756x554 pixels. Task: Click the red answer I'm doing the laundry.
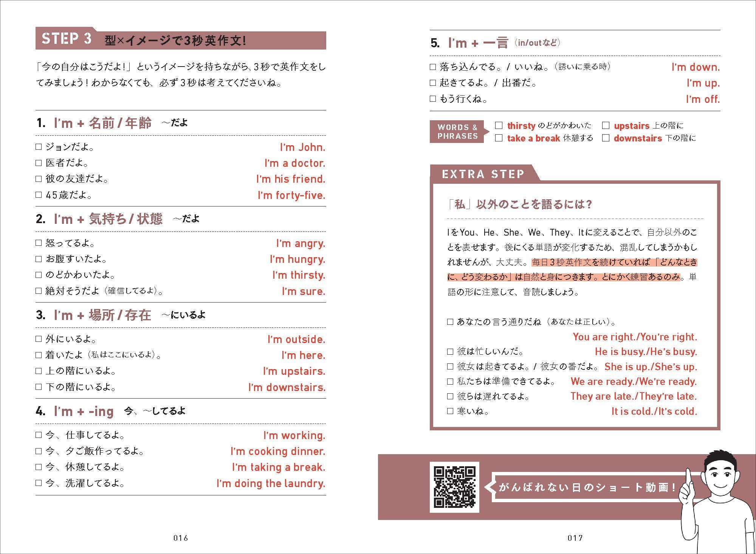(x=271, y=483)
